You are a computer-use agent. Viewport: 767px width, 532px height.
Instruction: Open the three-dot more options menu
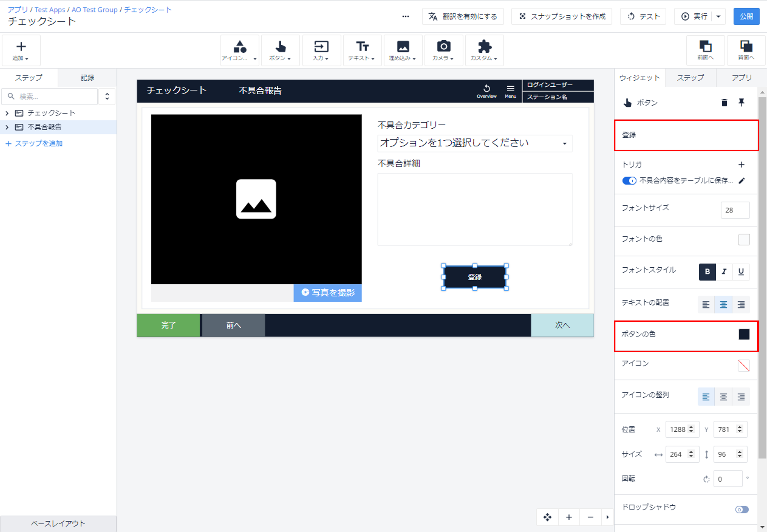coord(405,16)
